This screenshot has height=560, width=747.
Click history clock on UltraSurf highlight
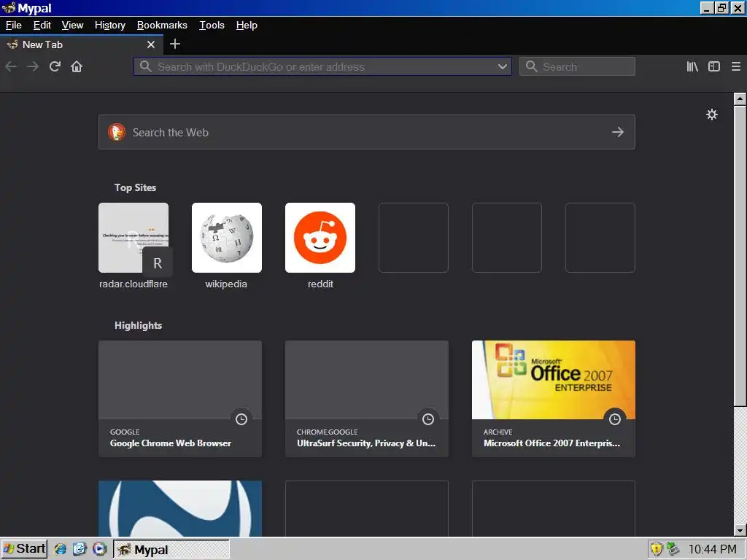pyautogui.click(x=428, y=419)
